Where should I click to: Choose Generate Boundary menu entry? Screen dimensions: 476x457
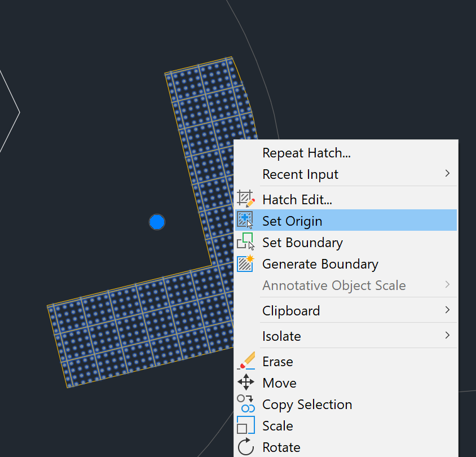point(346,264)
